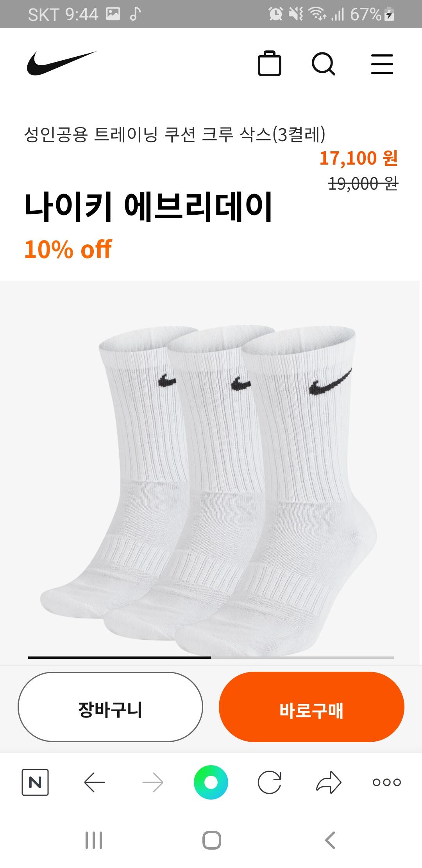Image resolution: width=422 pixels, height=868 pixels.
Task: Tap the green Naver circle button
Action: point(211,782)
